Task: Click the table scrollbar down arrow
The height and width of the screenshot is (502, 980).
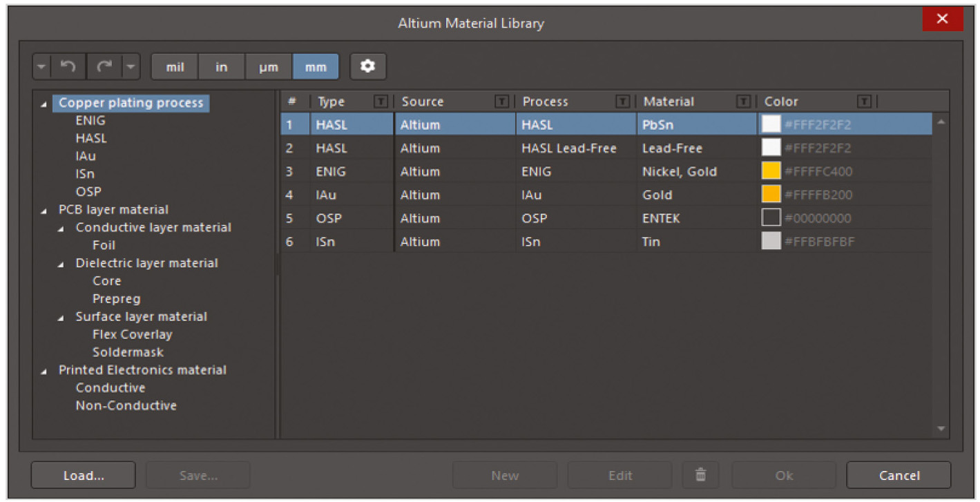Action: coord(941,429)
